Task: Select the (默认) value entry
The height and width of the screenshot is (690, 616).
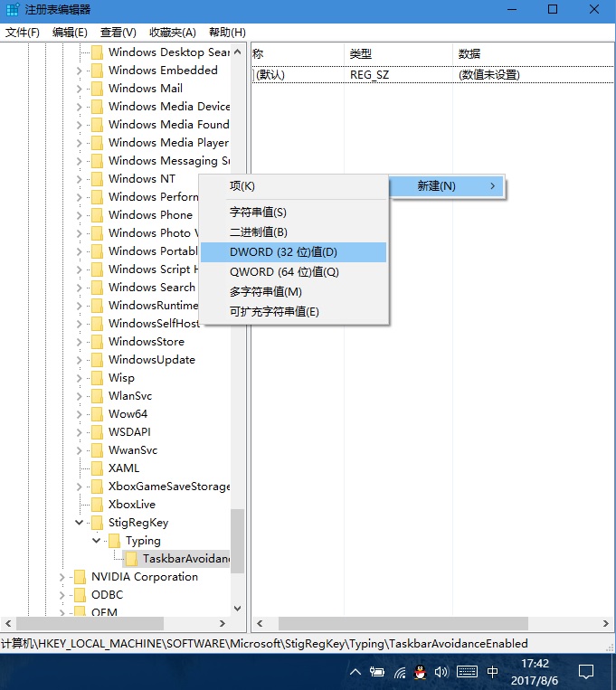Action: tap(270, 75)
